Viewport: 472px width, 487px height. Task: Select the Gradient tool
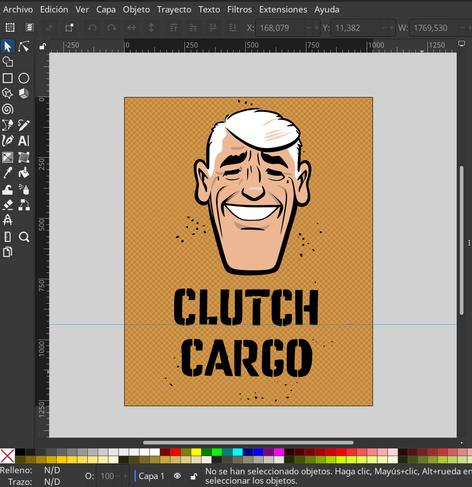click(8, 157)
